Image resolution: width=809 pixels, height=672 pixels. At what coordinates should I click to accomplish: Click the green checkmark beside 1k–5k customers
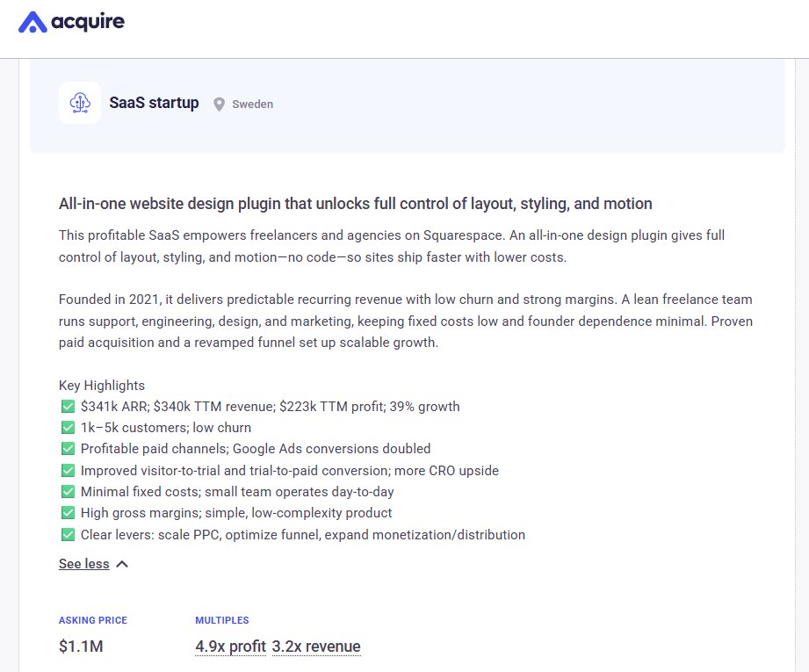click(x=68, y=428)
